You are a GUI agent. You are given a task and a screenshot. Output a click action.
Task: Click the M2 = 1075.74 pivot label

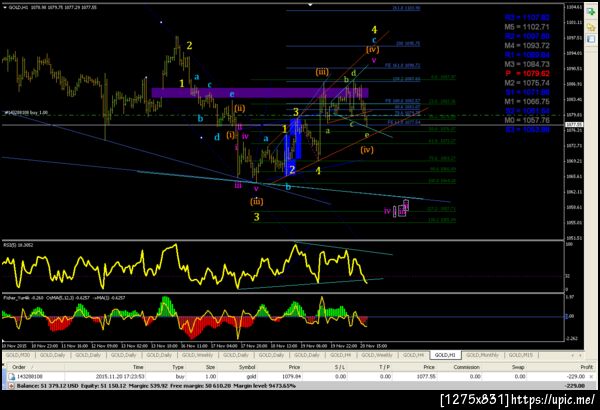tap(527, 83)
